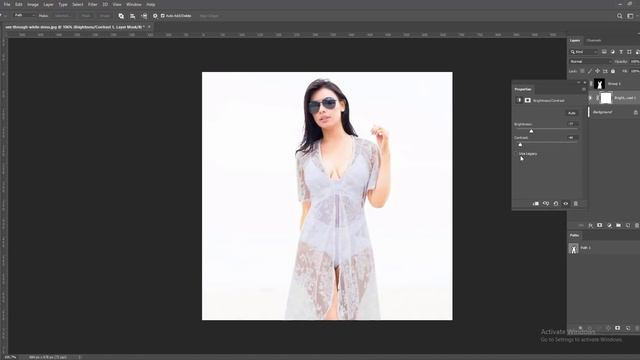
Task: Collapse the Properties panel using double-arrow icon
Action: click(x=578, y=83)
